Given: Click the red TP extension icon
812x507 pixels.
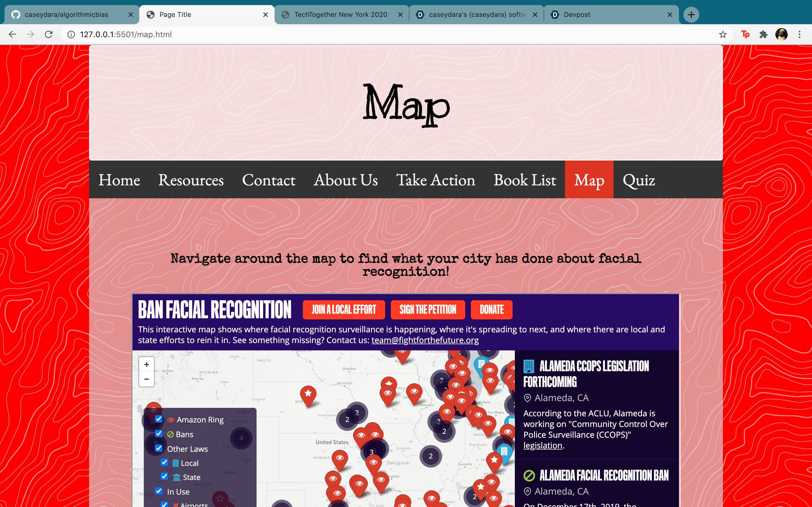Looking at the screenshot, I should (745, 34).
